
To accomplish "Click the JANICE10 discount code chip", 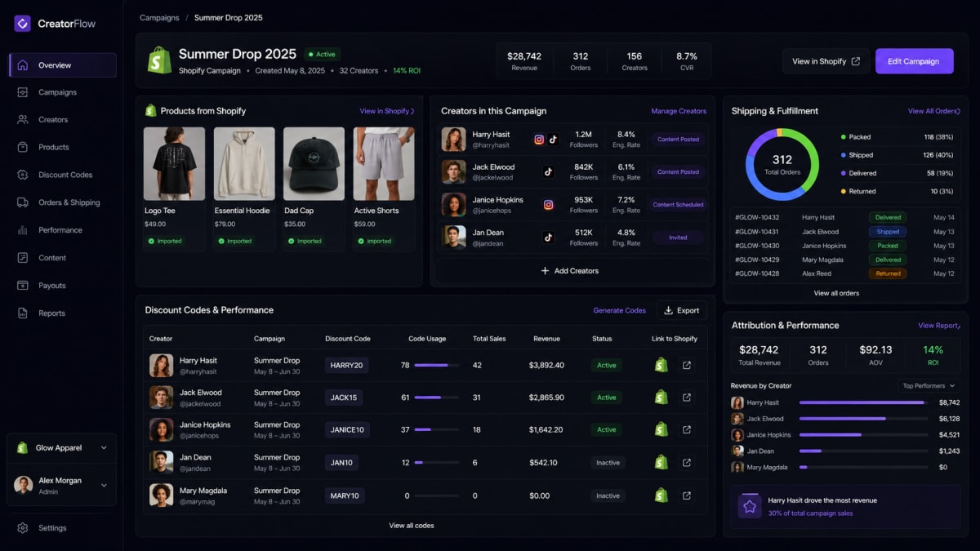I will pyautogui.click(x=347, y=430).
